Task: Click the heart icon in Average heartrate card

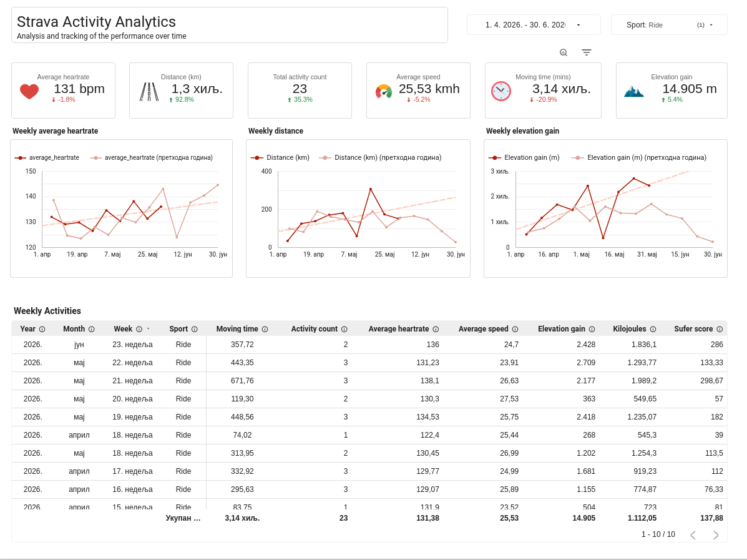Action: coord(29,91)
